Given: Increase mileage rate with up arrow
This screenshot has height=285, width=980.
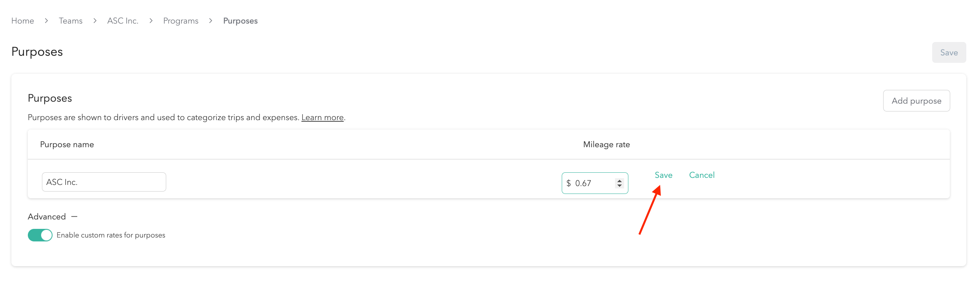Looking at the screenshot, I should pos(619,181).
